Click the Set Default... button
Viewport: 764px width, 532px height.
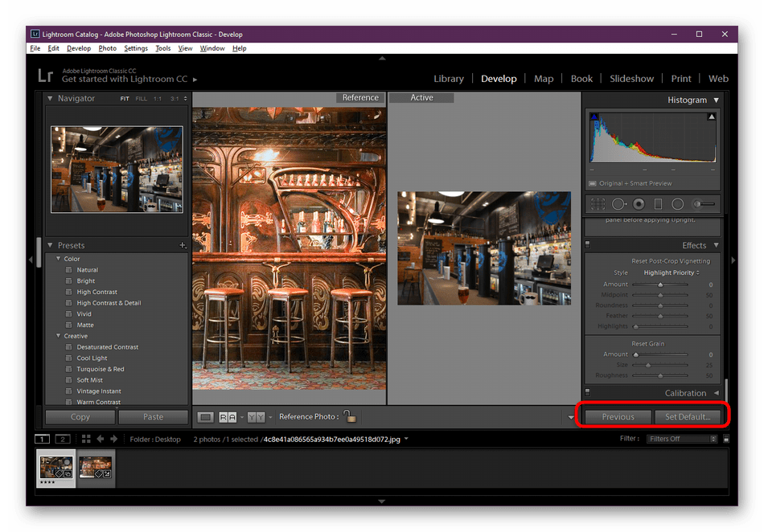pos(688,417)
